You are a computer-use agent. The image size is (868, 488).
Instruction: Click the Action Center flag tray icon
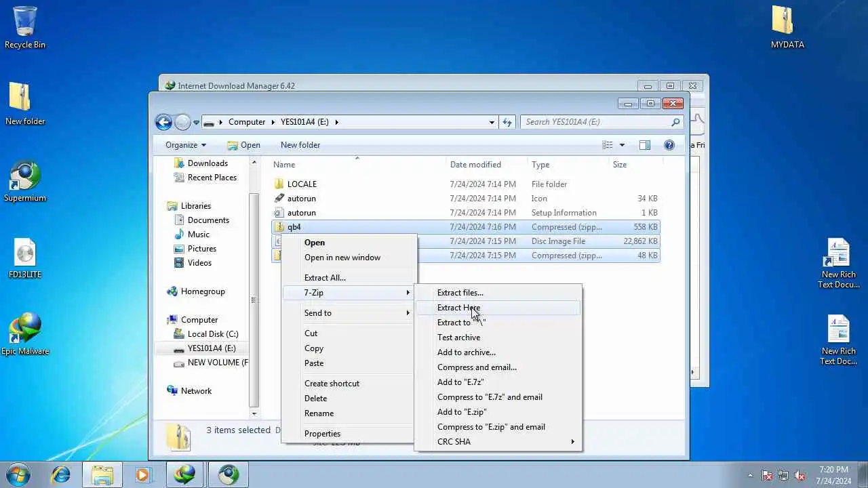click(767, 475)
